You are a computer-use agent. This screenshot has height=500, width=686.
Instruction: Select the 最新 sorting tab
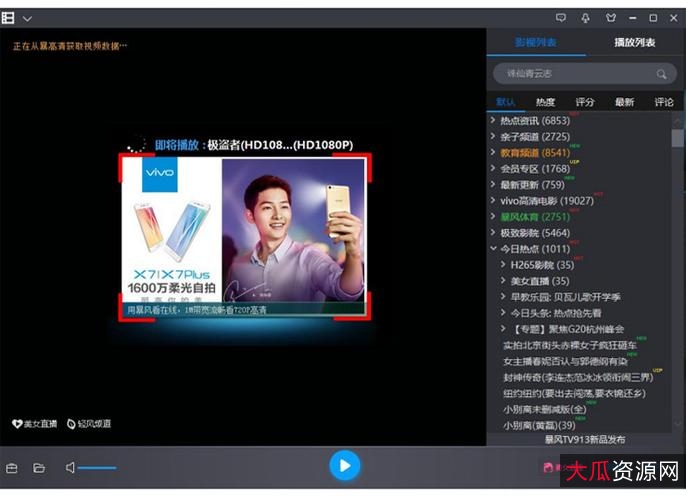pos(624,102)
